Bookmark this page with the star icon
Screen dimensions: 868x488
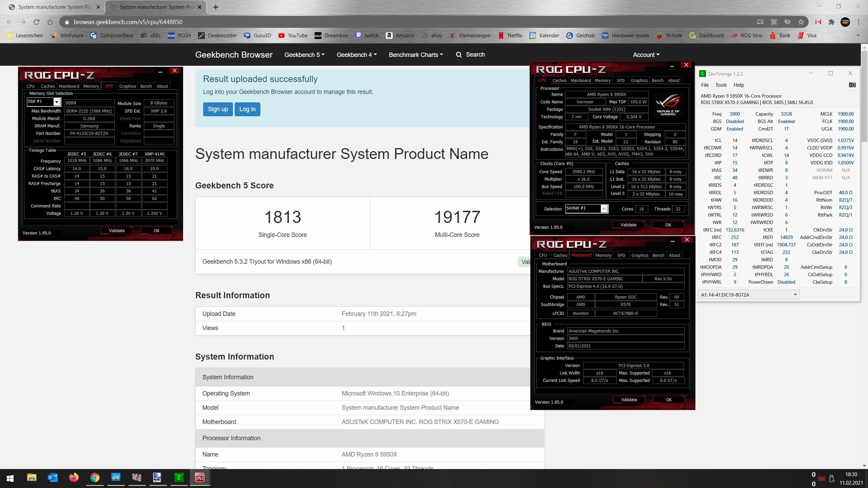coord(801,22)
